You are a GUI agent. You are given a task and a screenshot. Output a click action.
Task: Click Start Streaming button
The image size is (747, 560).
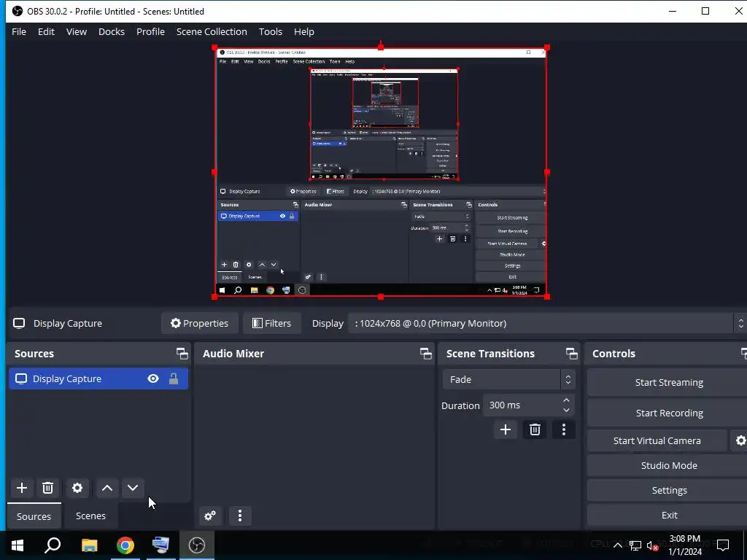(668, 382)
